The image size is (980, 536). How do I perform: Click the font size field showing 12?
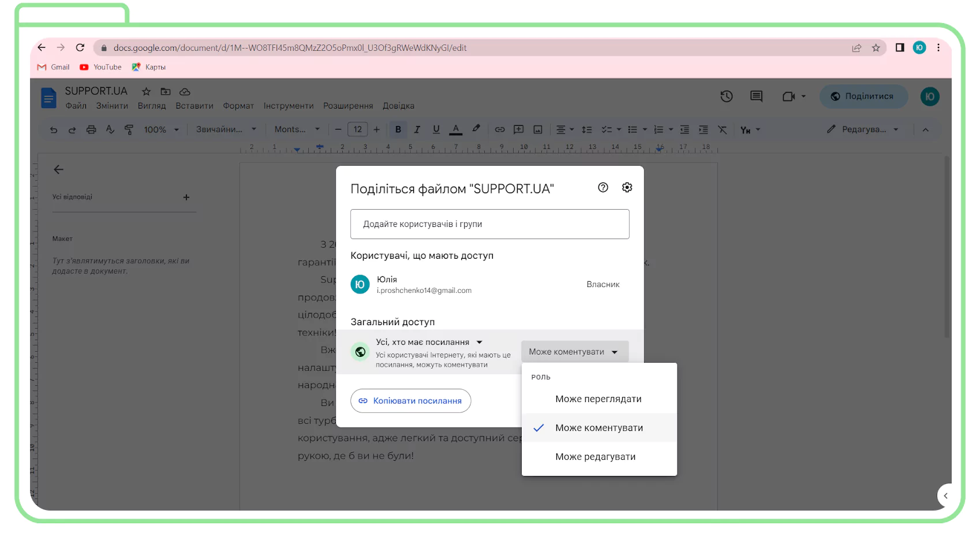pos(358,129)
